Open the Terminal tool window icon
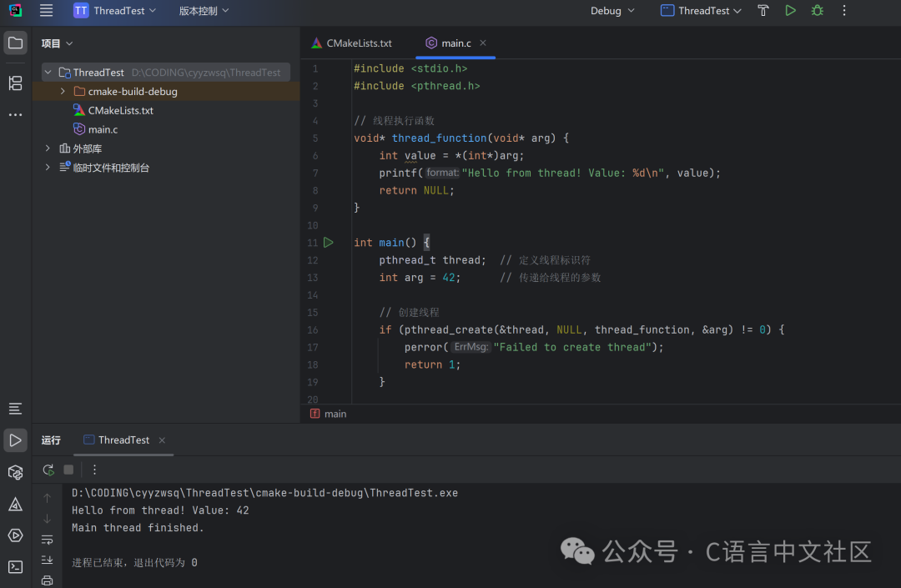The width and height of the screenshot is (901, 588). [x=16, y=567]
